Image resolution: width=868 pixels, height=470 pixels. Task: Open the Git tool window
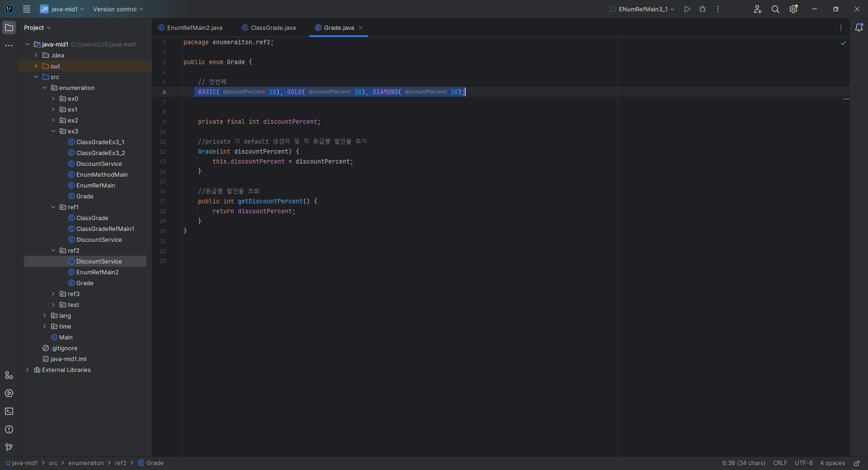coord(9,447)
